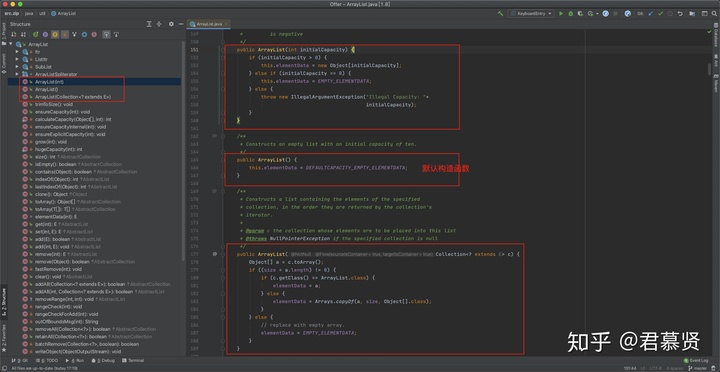Toggle yellow Show Fields filter icon
The height and width of the screenshot is (372, 720).
(55, 34)
